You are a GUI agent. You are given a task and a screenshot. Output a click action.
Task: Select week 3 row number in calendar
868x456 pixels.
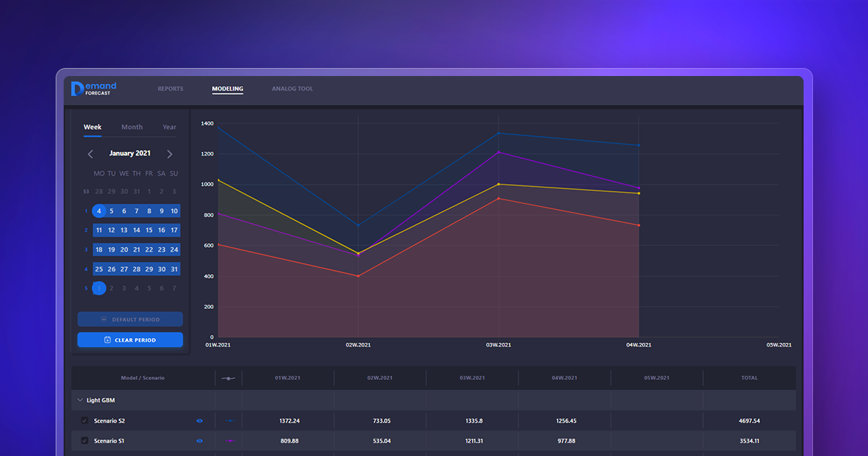click(x=86, y=250)
